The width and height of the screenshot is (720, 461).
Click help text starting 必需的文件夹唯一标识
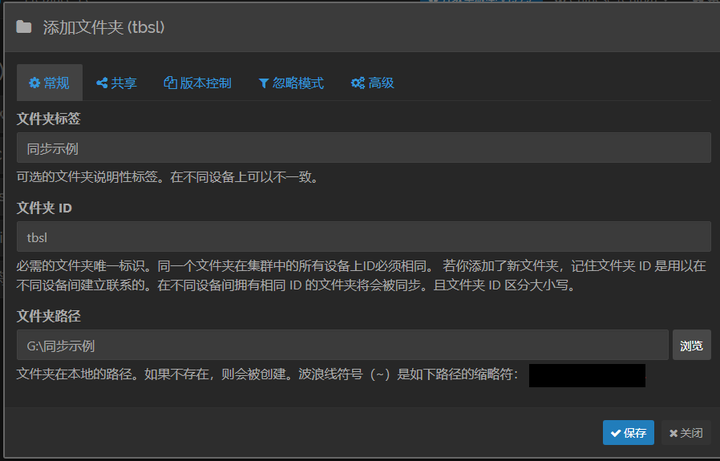361,275
